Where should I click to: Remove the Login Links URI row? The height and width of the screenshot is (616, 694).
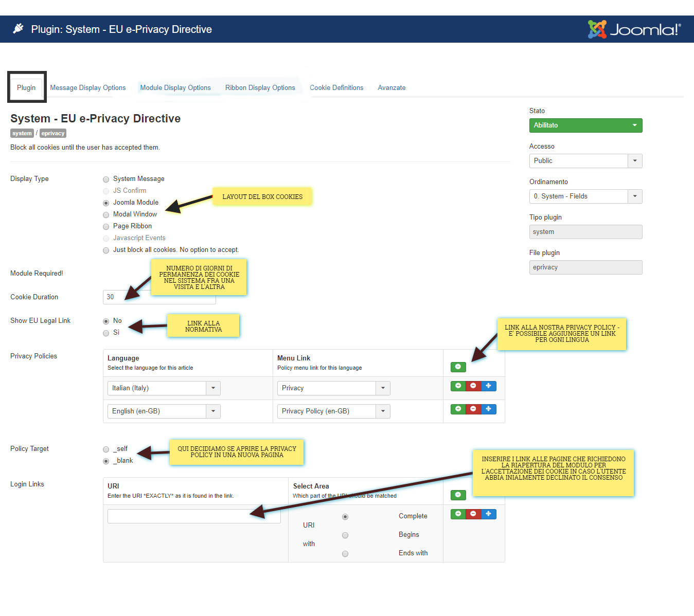[x=473, y=514]
